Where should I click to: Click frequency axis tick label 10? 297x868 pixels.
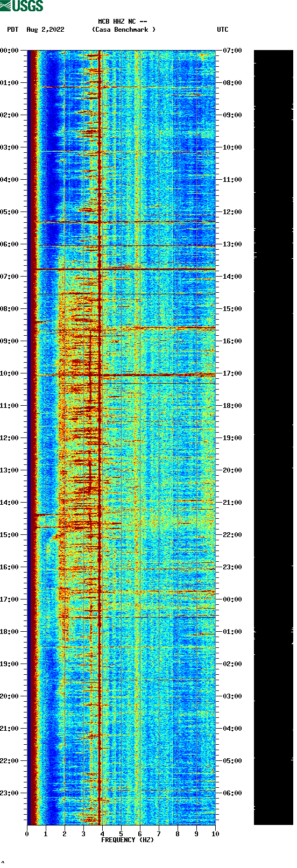coord(215,834)
